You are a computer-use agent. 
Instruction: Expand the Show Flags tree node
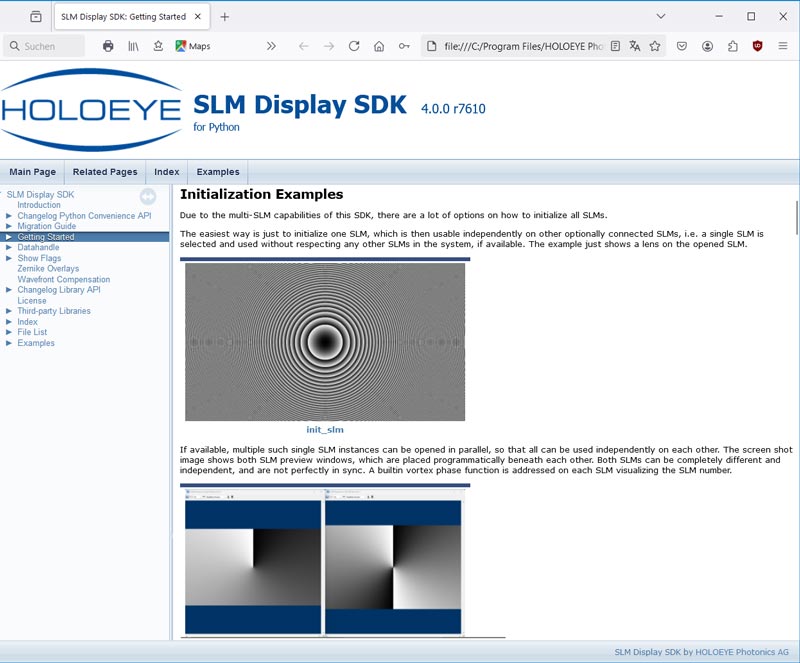pos(9,259)
